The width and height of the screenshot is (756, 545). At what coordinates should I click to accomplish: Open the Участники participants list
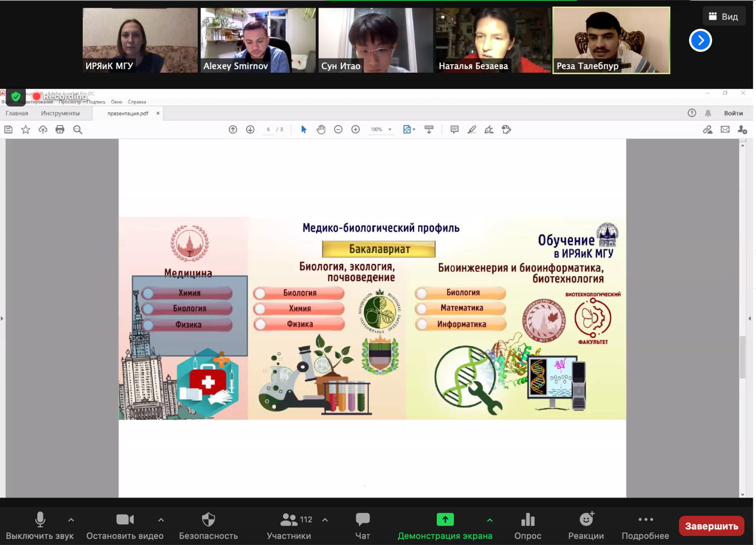coord(289,525)
